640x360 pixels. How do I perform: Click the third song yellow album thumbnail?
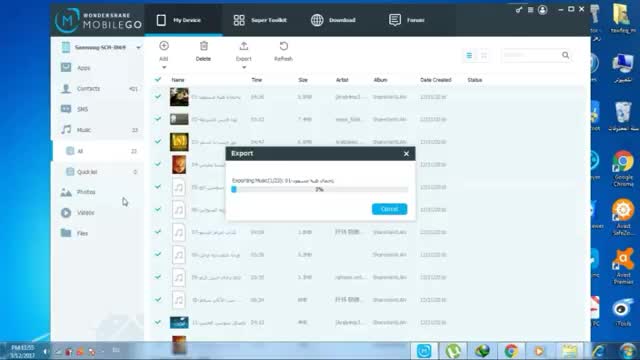pos(179,142)
